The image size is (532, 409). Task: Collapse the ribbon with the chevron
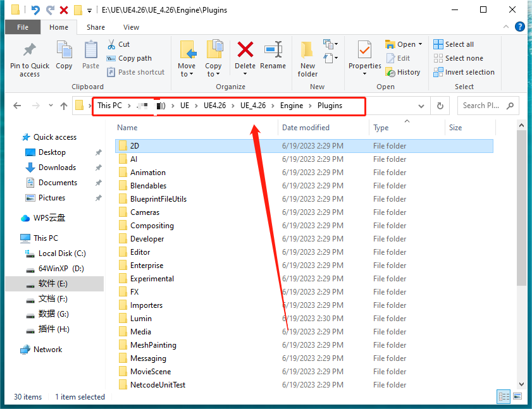pos(506,27)
